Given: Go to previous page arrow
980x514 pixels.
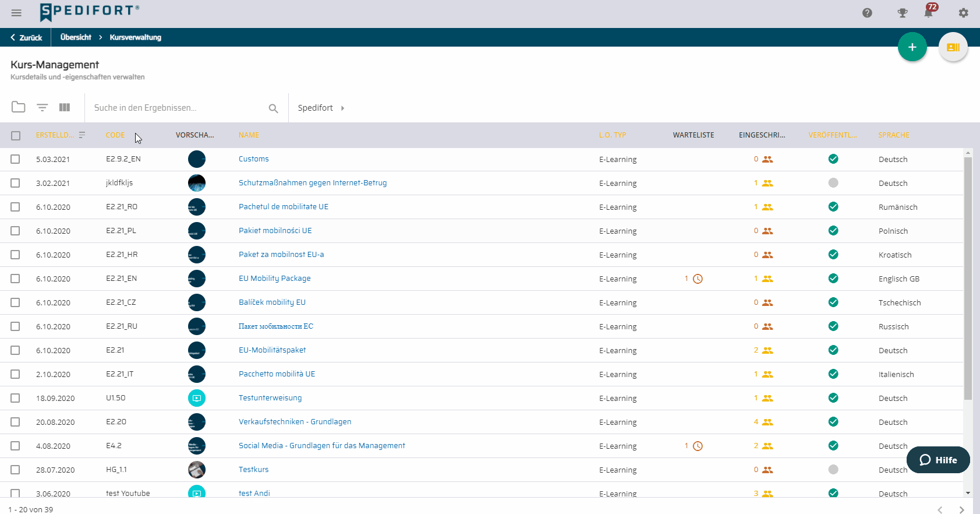Looking at the screenshot, I should [x=939, y=510].
